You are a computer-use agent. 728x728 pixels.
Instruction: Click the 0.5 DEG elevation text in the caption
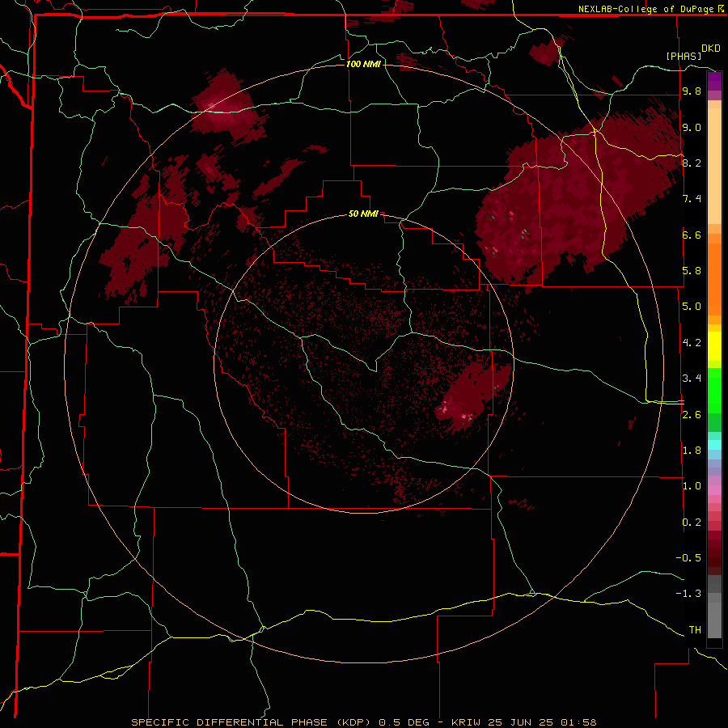pyautogui.click(x=405, y=722)
